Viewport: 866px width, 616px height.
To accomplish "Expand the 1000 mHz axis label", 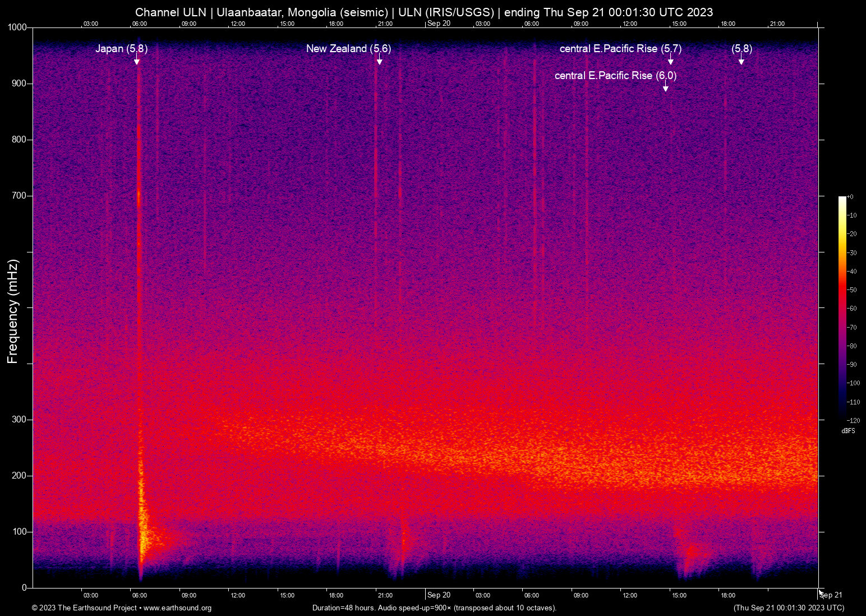I will 17,27.
